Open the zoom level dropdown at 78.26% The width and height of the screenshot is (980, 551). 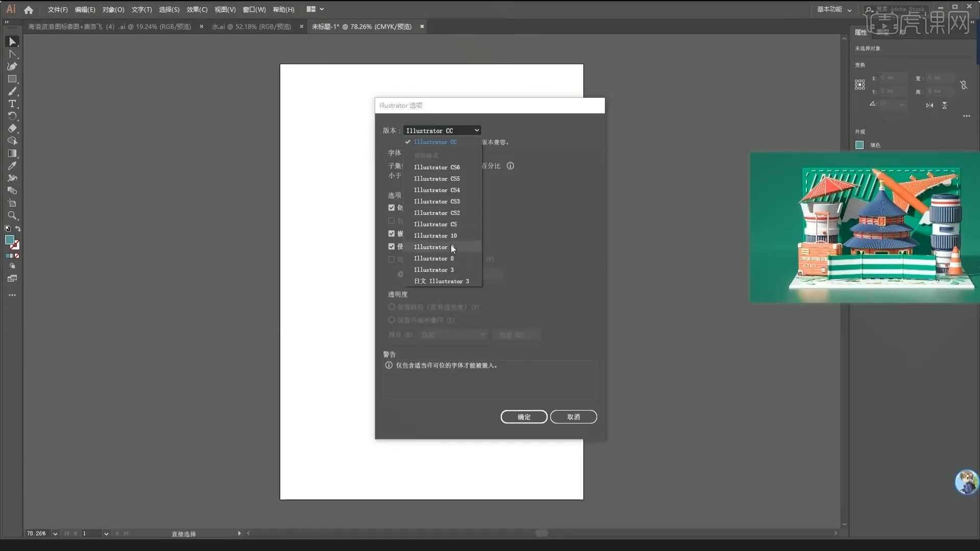coord(55,534)
